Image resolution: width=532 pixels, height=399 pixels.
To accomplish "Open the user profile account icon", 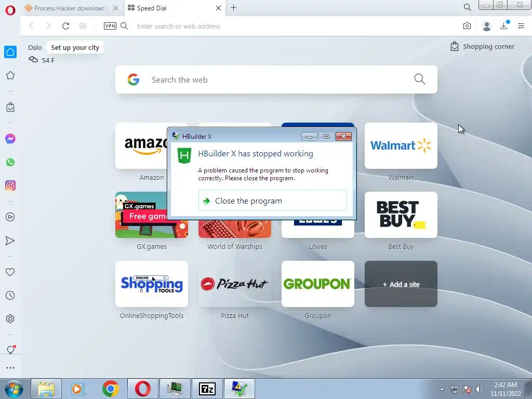I will (x=486, y=26).
